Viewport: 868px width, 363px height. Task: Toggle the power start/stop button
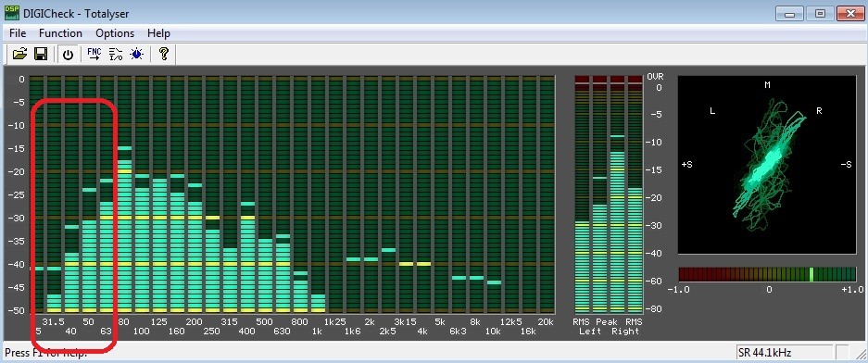pos(68,55)
